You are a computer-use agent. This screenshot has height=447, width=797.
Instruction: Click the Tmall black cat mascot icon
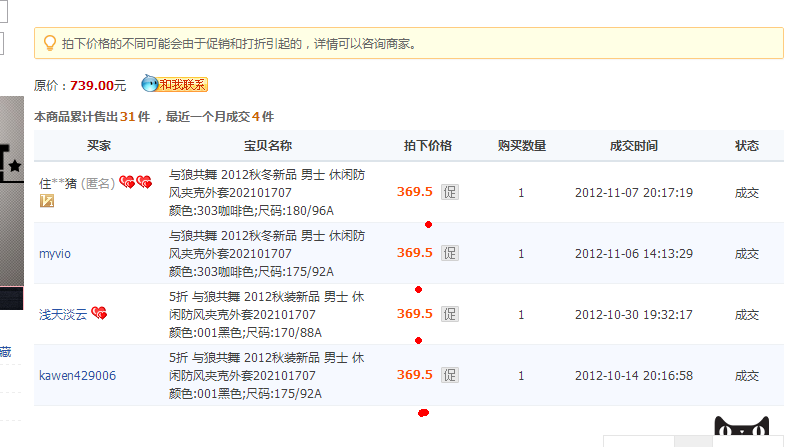click(742, 430)
